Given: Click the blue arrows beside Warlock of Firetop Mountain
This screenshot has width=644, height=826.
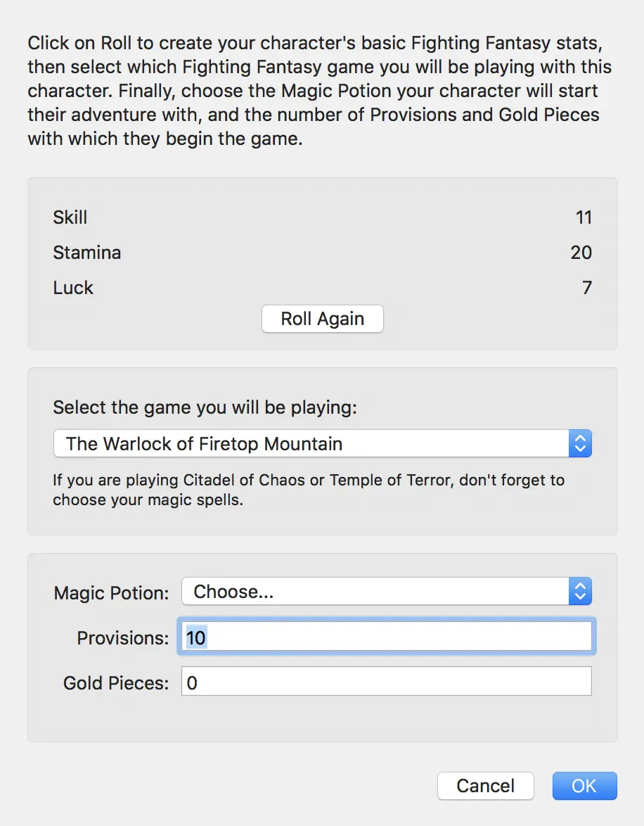Looking at the screenshot, I should coord(580,443).
